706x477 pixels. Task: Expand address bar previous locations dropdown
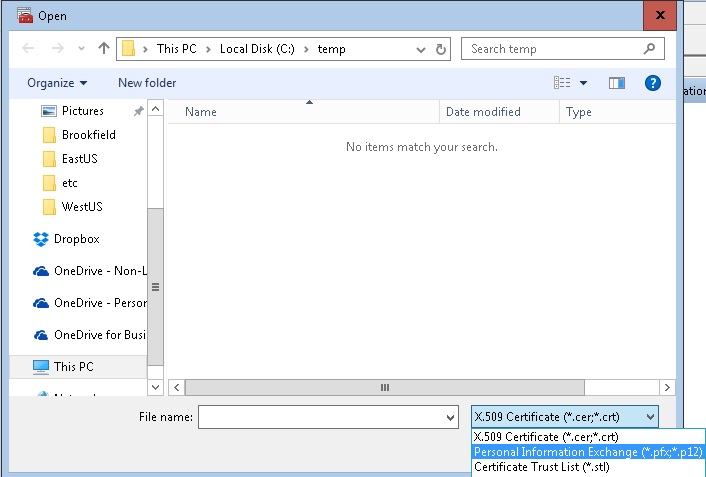point(421,49)
